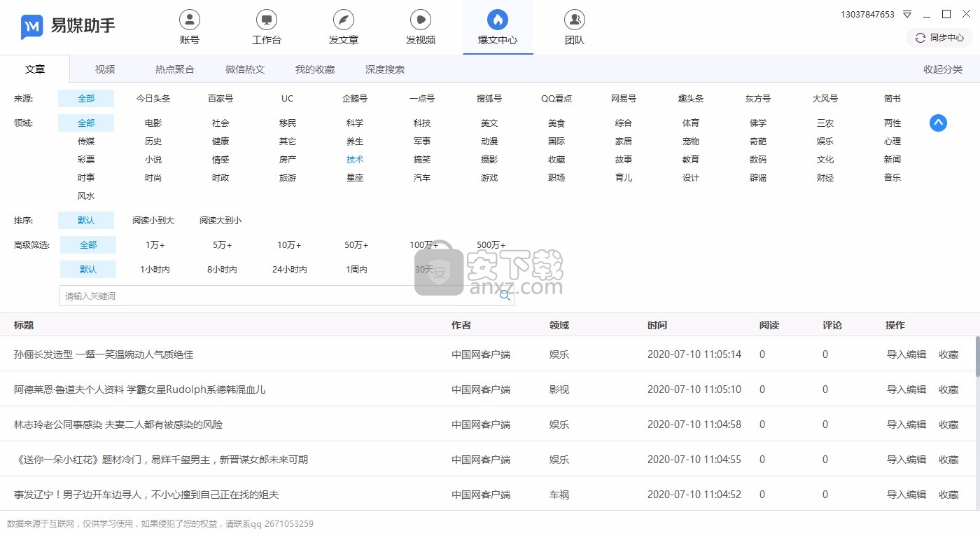Select 网易号 as source
The height and width of the screenshot is (538, 980).
coord(624,99)
